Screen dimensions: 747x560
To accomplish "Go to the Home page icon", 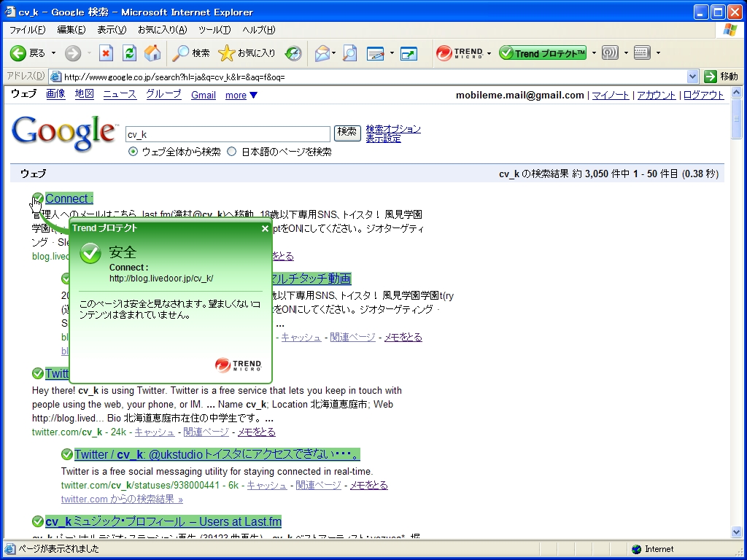I will [x=152, y=52].
